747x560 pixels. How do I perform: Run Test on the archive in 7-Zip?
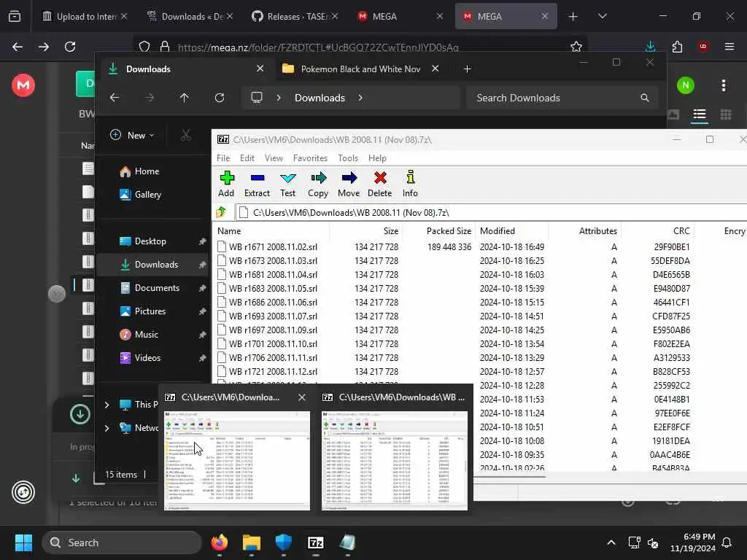coord(287,184)
